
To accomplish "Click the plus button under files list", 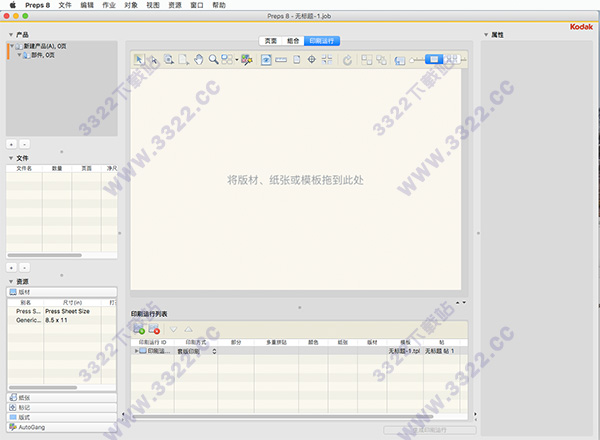I will (x=11, y=268).
